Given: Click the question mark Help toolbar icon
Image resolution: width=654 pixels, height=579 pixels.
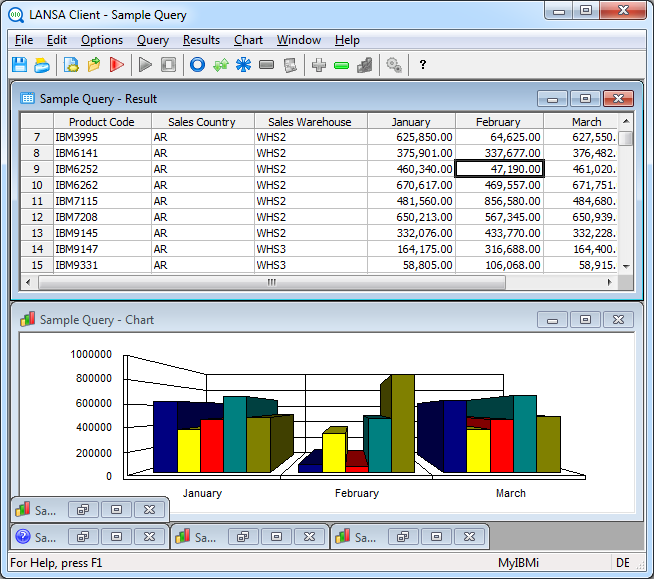Looking at the screenshot, I should pos(423,65).
